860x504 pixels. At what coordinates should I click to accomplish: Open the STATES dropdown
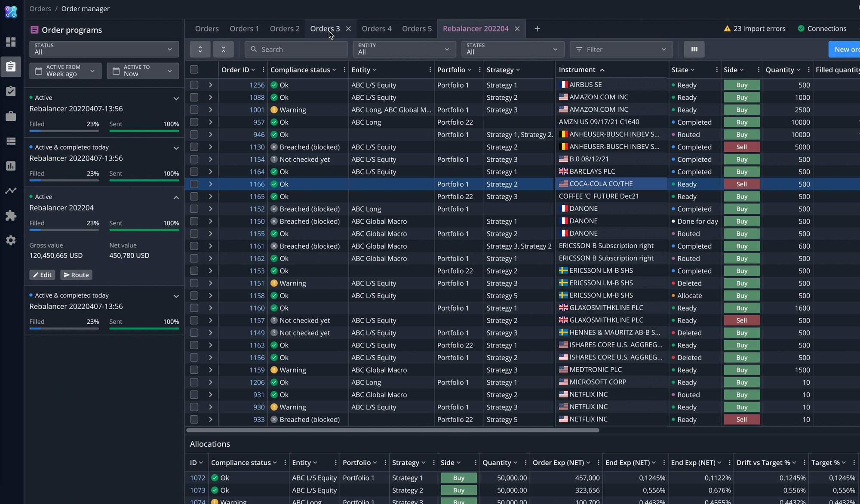(512, 49)
